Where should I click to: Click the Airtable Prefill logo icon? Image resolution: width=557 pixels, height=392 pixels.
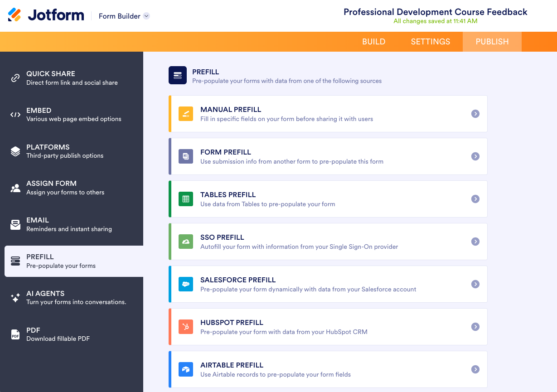coord(186,369)
